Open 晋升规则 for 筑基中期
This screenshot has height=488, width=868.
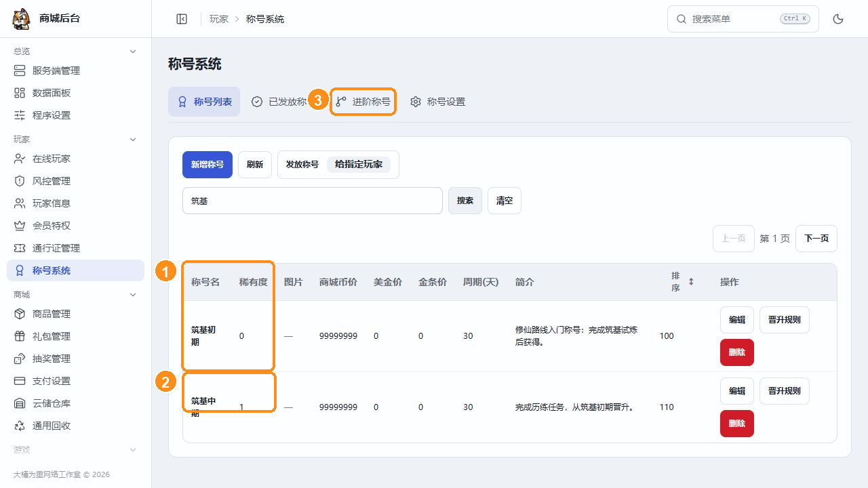(x=785, y=391)
